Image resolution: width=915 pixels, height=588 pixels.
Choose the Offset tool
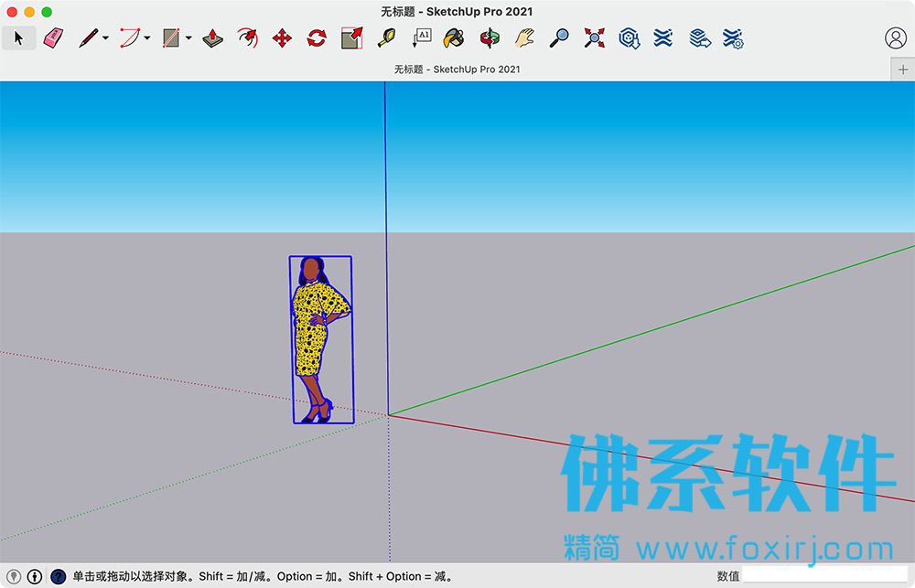248,38
